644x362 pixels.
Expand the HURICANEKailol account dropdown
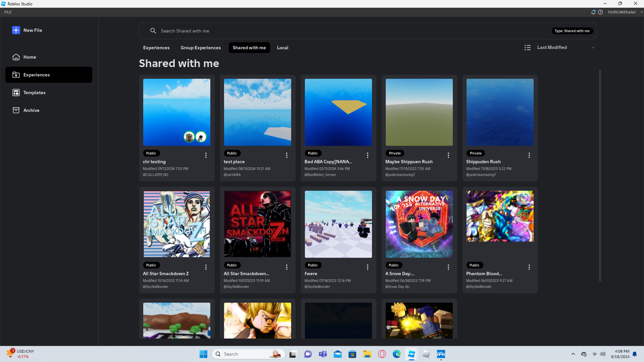641,12
